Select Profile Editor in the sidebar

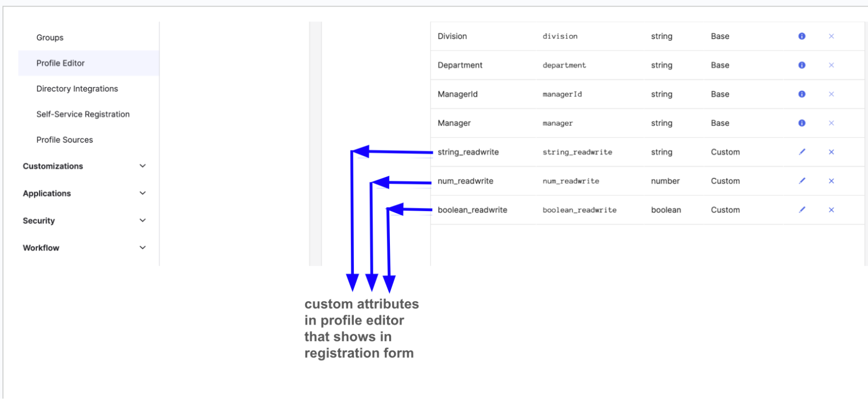(x=60, y=63)
